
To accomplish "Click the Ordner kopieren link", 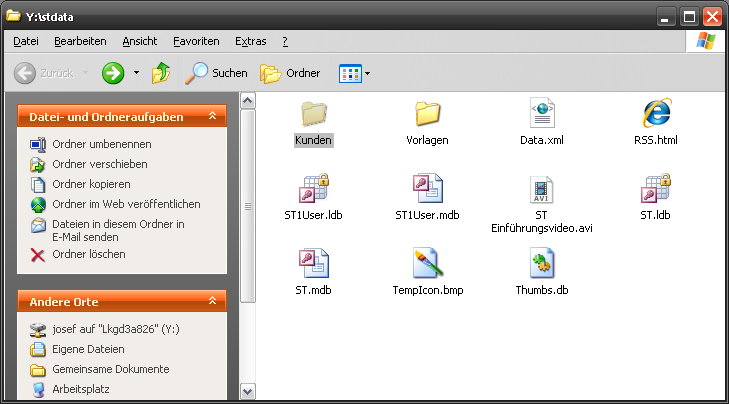I will point(91,184).
